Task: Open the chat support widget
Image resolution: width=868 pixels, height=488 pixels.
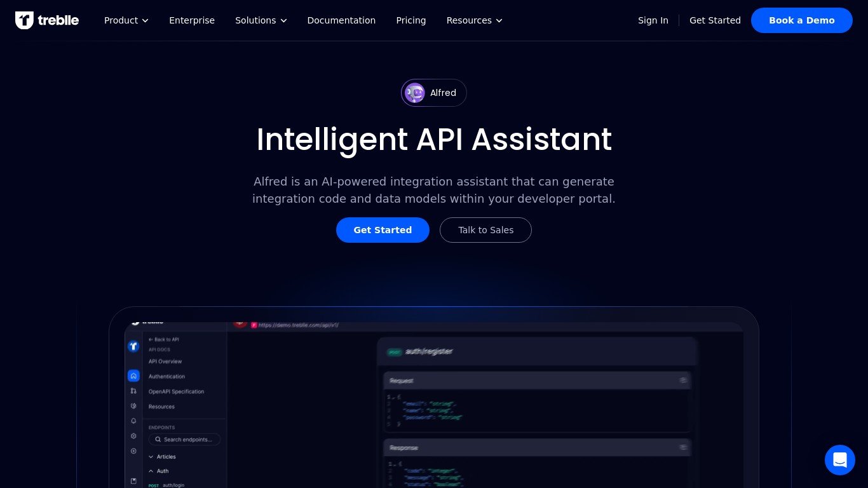Action: (x=839, y=459)
